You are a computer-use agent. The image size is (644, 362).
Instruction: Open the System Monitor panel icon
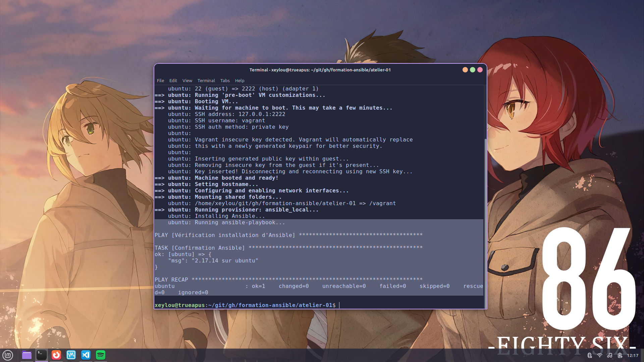(71, 355)
